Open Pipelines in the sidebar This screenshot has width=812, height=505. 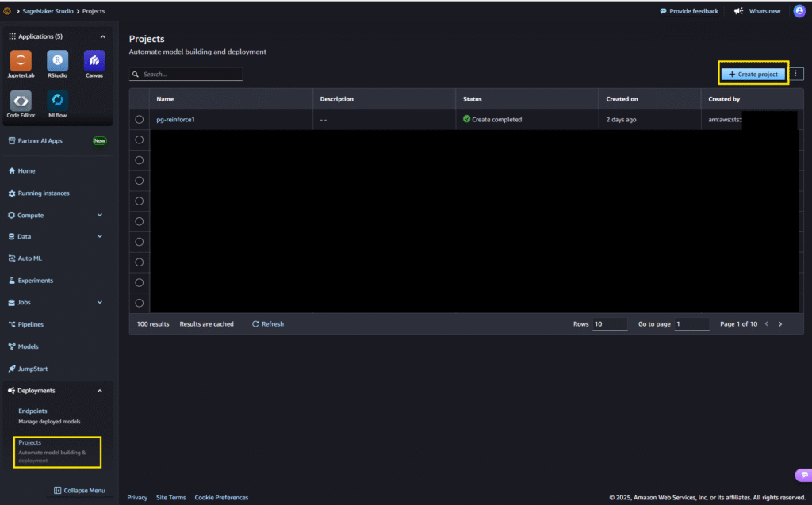(30, 324)
